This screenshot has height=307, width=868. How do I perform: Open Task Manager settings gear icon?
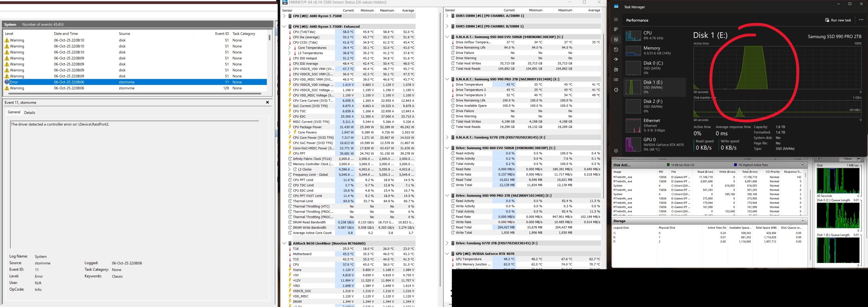point(616,151)
